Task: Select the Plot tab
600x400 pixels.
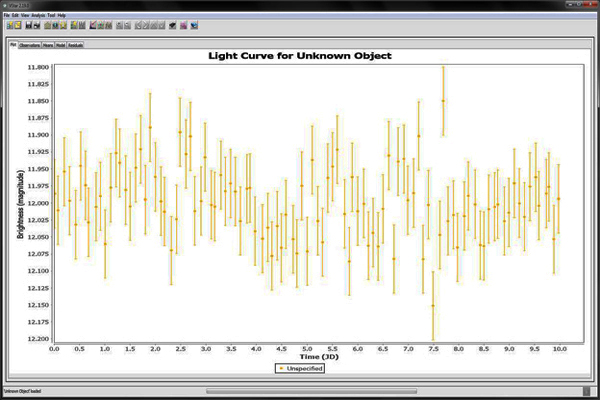Action: (x=13, y=45)
